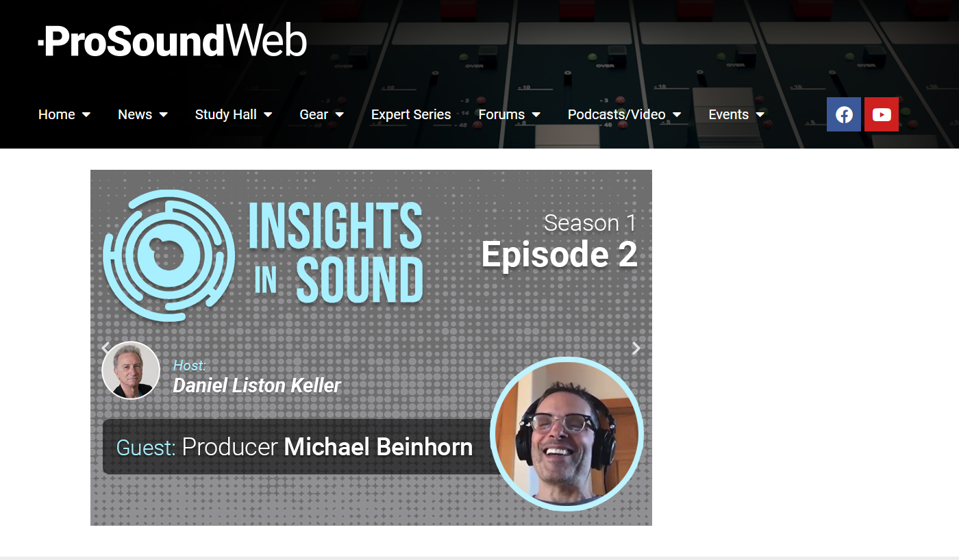Expand the Events dropdown arrow
The height and width of the screenshot is (560, 959).
[760, 115]
